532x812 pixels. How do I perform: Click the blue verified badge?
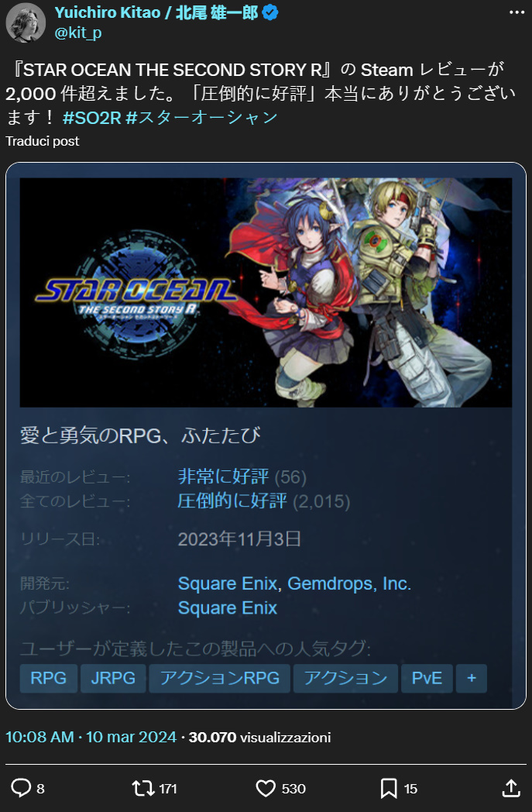[x=270, y=13]
